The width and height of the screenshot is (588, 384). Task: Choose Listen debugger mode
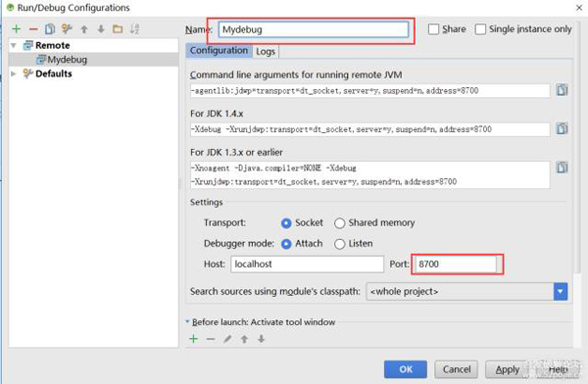340,244
